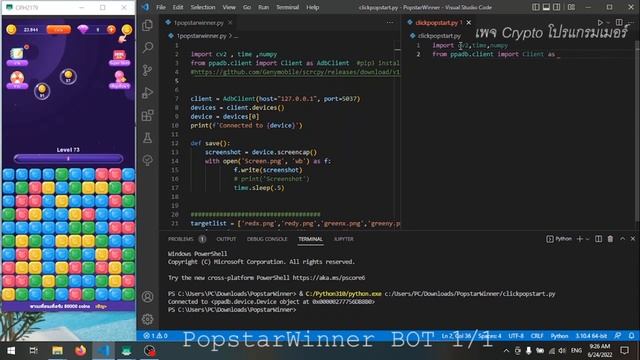640x360 pixels.
Task: Split the terminal panel
Action: (598, 239)
